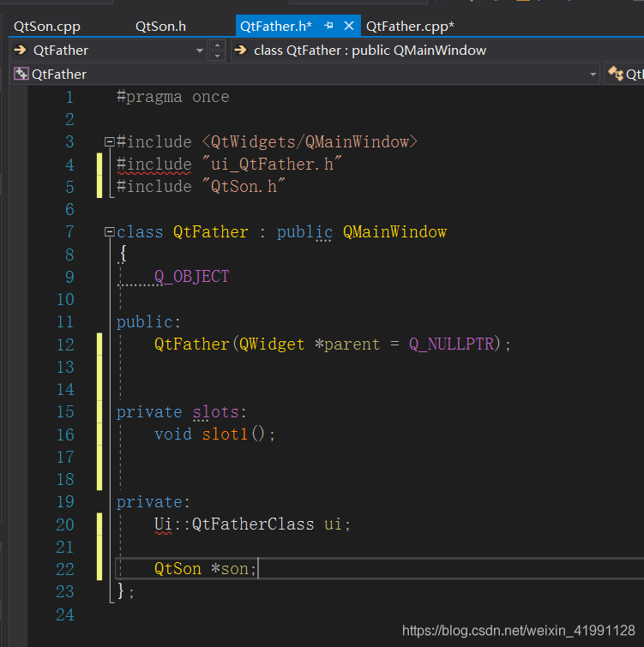The image size is (644, 647).
Task: Step down in the navigation spinner
Action: coord(218,56)
